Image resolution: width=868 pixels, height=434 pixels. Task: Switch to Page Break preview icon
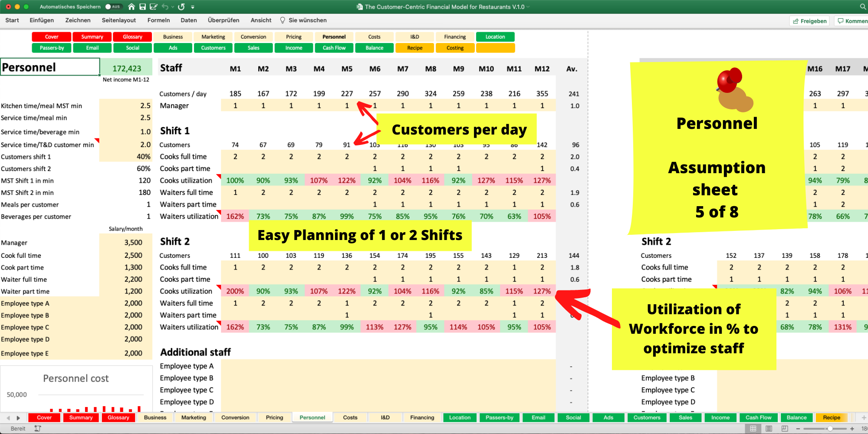pyautogui.click(x=785, y=428)
